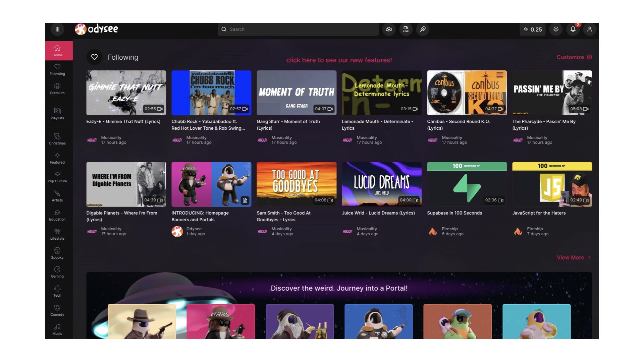Focus the Search field
The image size is (644, 362).
[298, 29]
